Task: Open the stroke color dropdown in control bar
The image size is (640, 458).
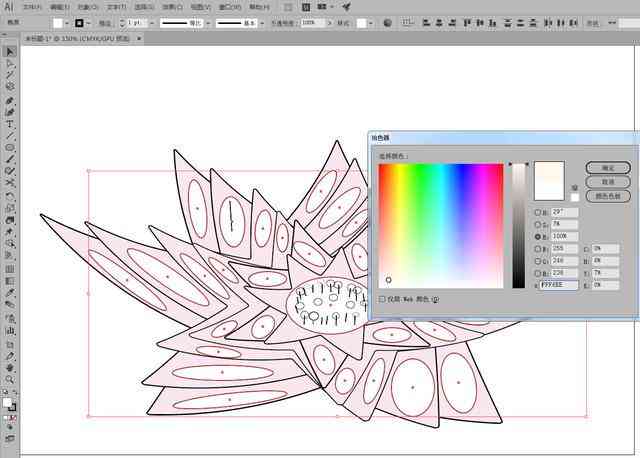Action: (x=88, y=23)
